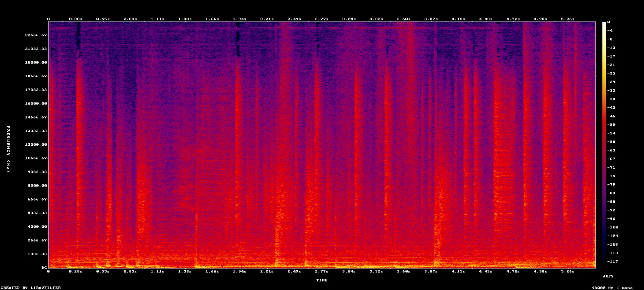Image resolution: width=644 pixels, height=290 pixels.
Task: Click the -79 dBFS scale value
Action: (611, 185)
